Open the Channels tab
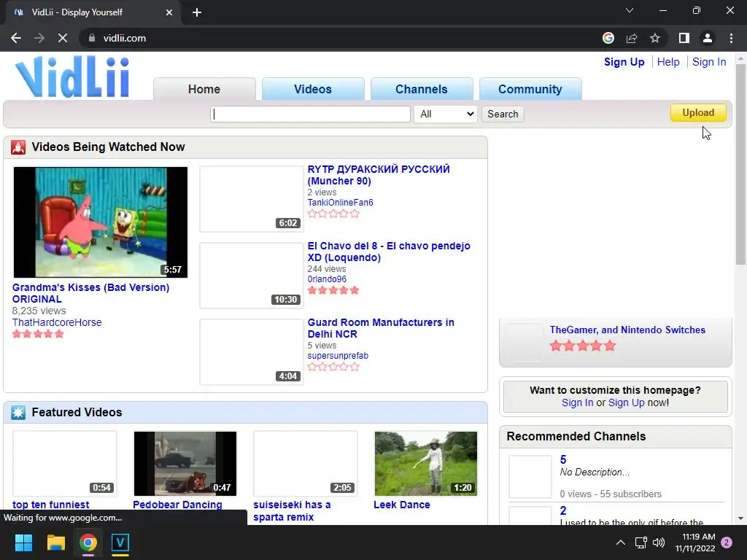 [x=422, y=89]
